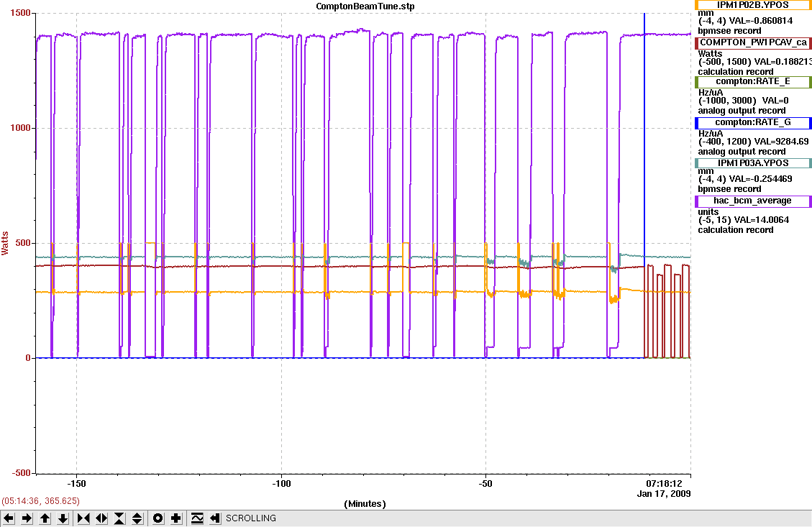The width and height of the screenshot is (812, 527).
Task: Pan the plot right with the right arrow
Action: click(x=27, y=518)
